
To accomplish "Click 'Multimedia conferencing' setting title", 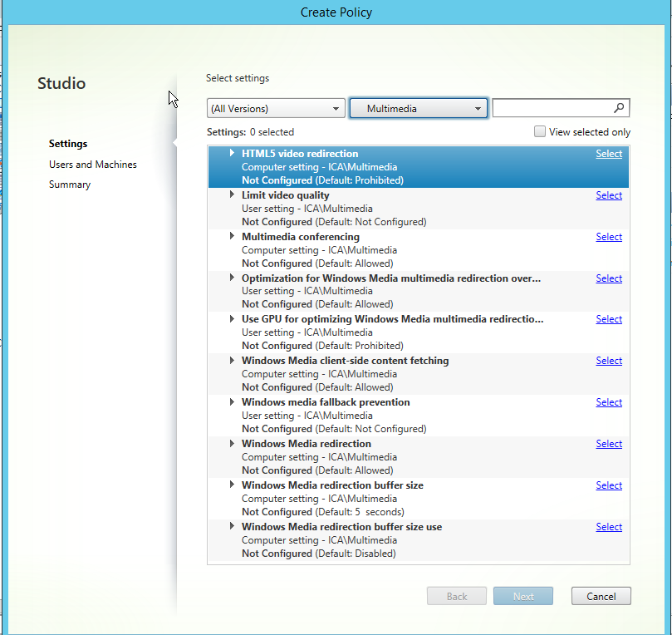I will 301,237.
